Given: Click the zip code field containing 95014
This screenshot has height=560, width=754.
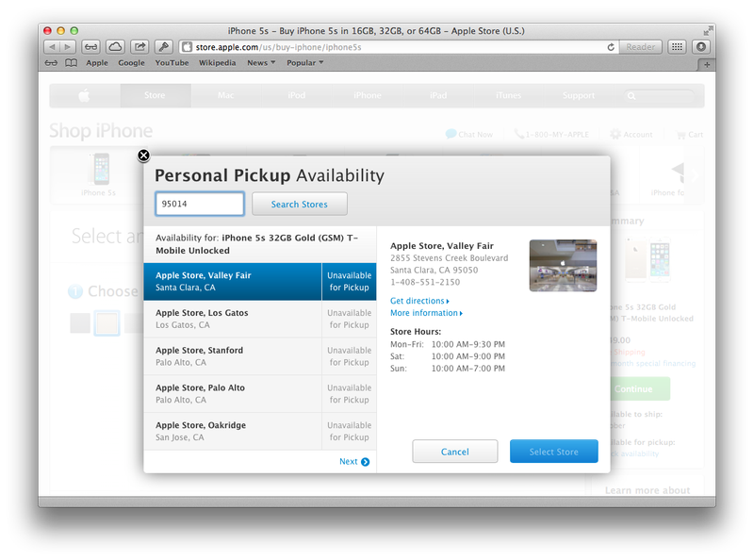Looking at the screenshot, I should (200, 204).
